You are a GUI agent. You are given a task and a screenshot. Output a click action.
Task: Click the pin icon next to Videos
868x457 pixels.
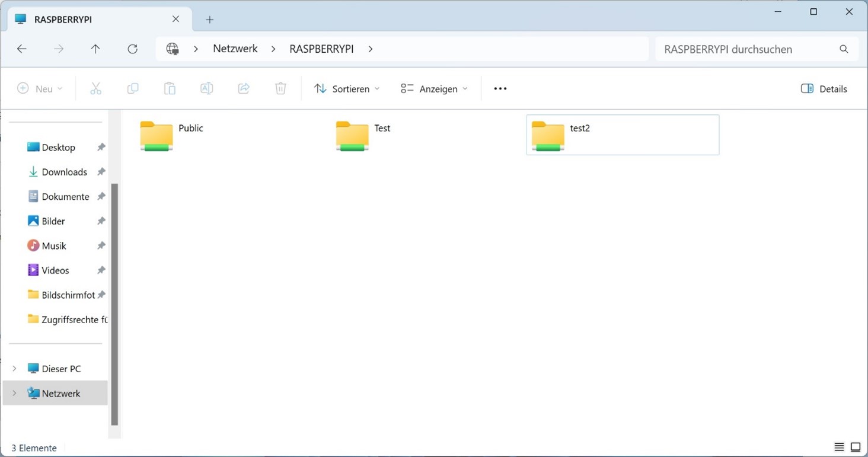coord(101,270)
